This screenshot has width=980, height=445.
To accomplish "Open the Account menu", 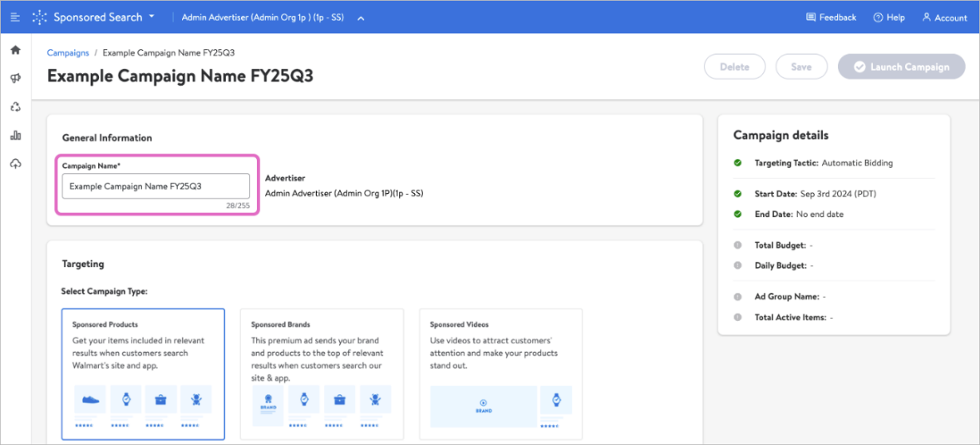I will 944,17.
